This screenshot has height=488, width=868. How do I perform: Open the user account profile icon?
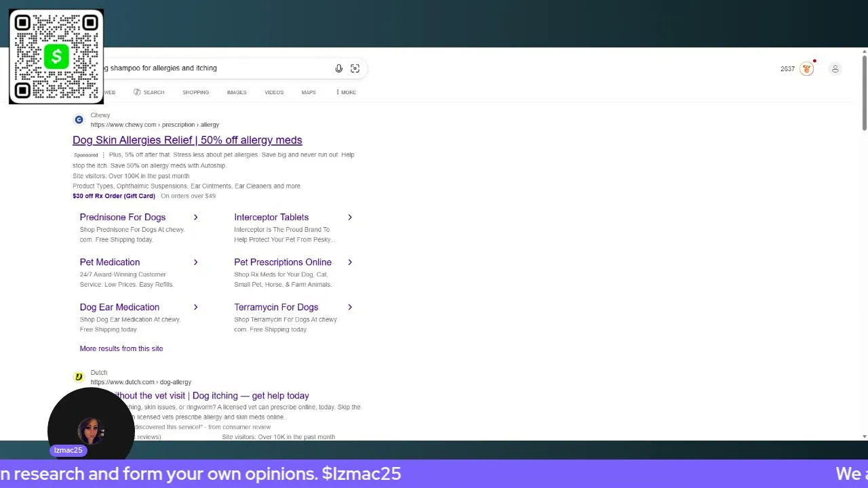click(x=835, y=68)
